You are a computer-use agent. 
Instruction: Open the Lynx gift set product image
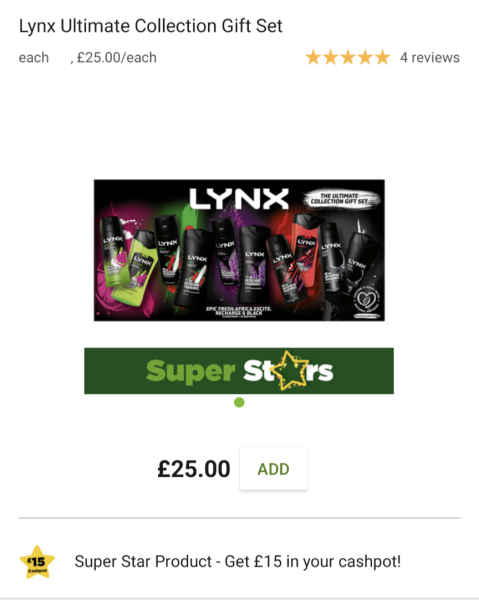pos(239,250)
